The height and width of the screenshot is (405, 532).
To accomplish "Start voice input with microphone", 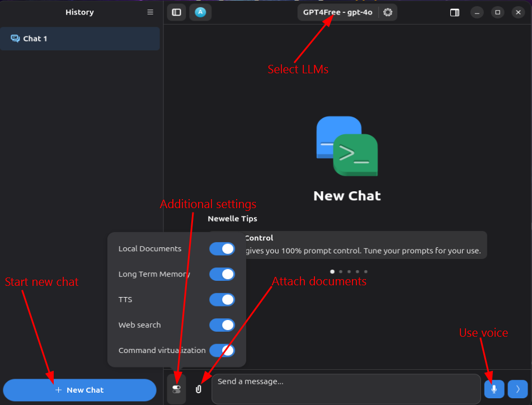I will pyautogui.click(x=494, y=389).
